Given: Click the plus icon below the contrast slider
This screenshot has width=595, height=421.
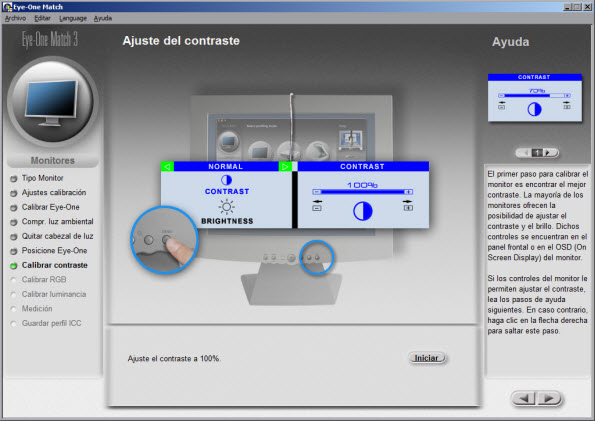Looking at the screenshot, I should (x=408, y=208).
